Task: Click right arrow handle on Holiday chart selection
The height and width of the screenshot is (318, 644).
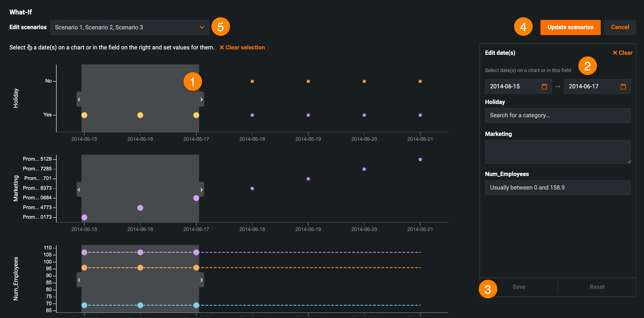Action: point(201,99)
